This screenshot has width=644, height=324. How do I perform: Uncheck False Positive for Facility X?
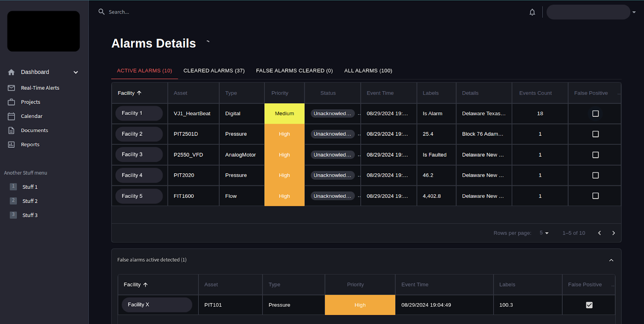(589, 305)
